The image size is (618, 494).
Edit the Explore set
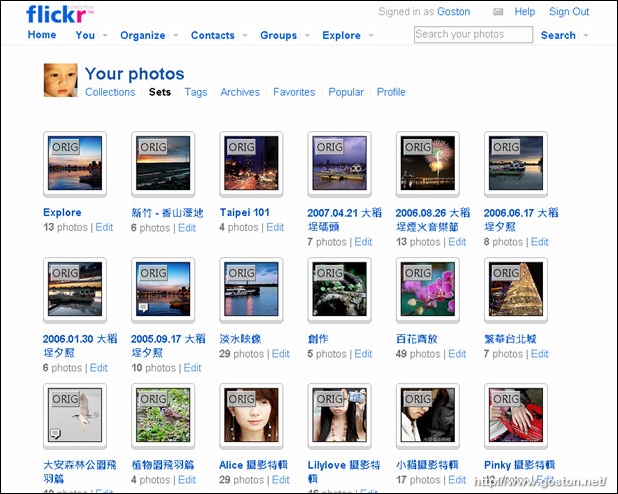click(x=104, y=227)
